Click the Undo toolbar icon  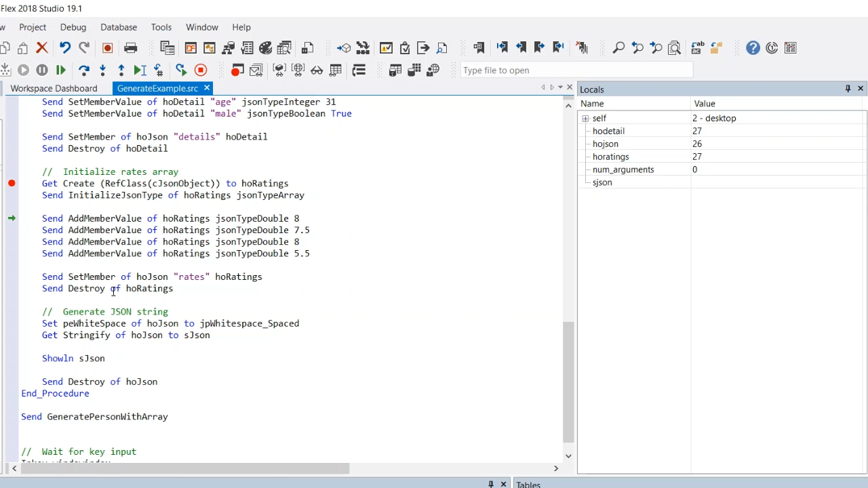(x=65, y=47)
